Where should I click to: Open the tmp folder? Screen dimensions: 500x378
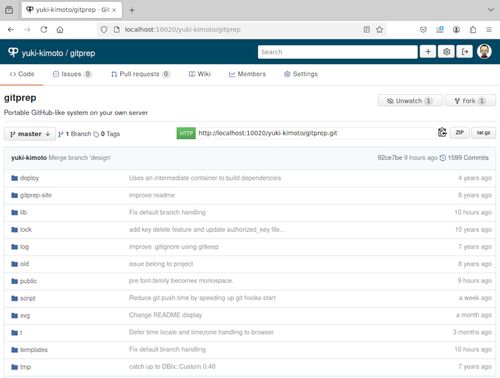coord(25,367)
